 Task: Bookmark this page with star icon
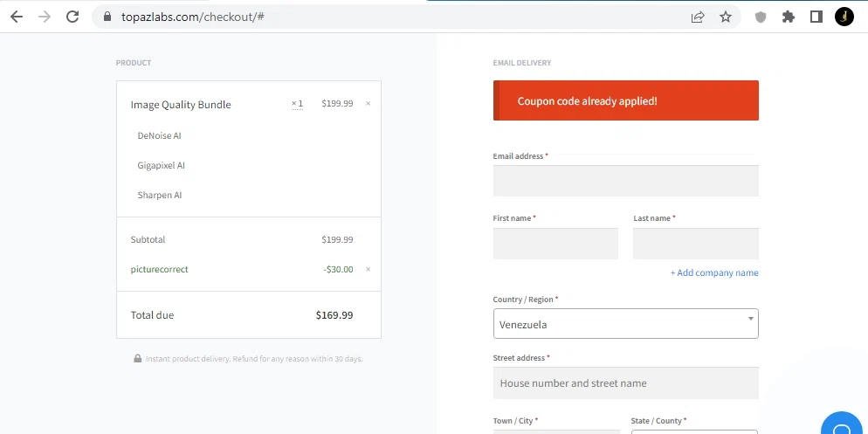pos(726,17)
